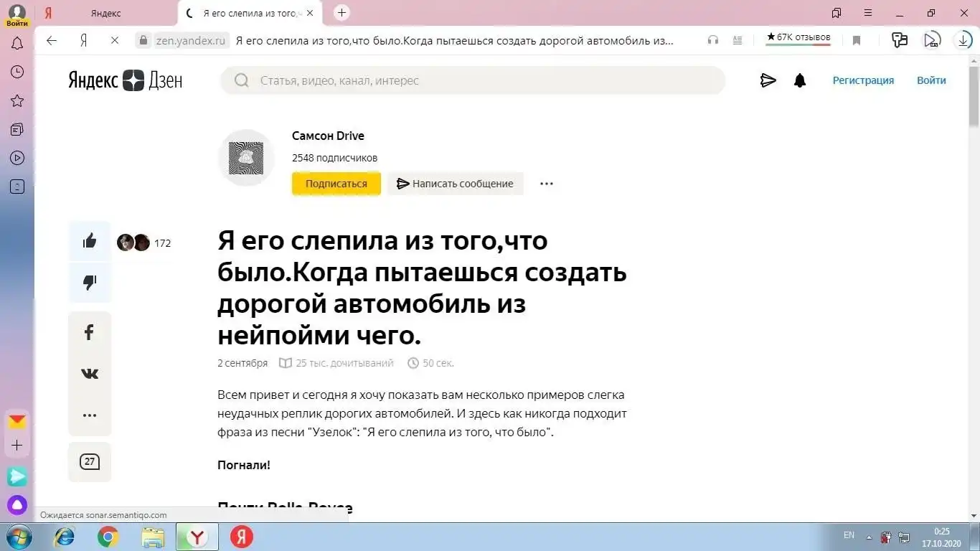Click the page vertical scrollbar
The height and width of the screenshot is (551, 980).
(x=974, y=287)
